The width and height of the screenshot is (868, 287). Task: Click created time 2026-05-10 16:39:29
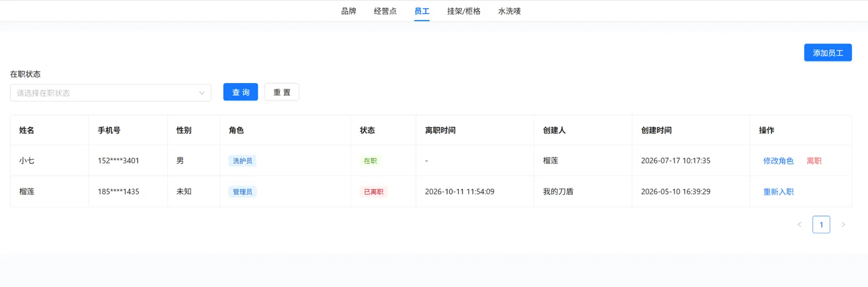(675, 192)
